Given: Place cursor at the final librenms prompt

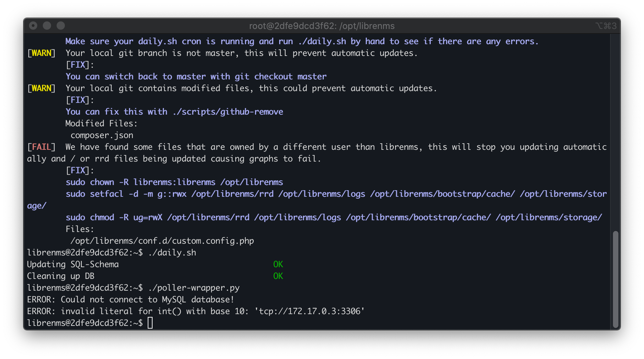Looking at the screenshot, I should click(x=150, y=323).
